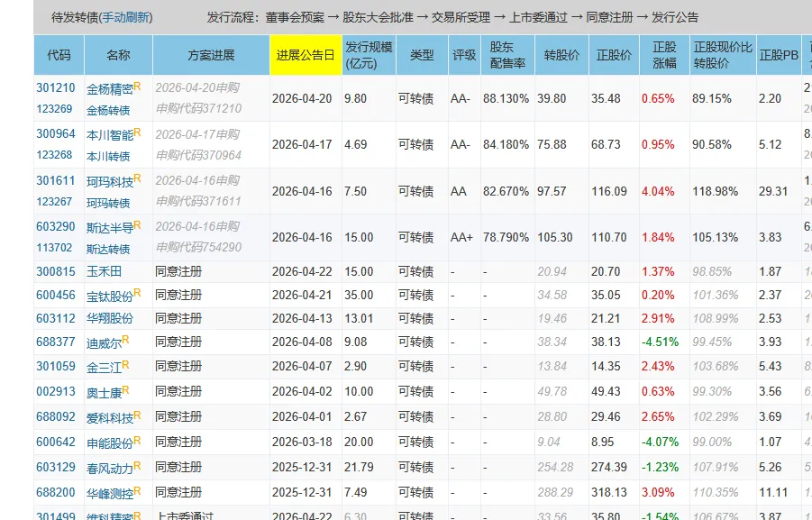Select 申购代码371210 text in 金杨精密 row

pyautogui.click(x=198, y=109)
